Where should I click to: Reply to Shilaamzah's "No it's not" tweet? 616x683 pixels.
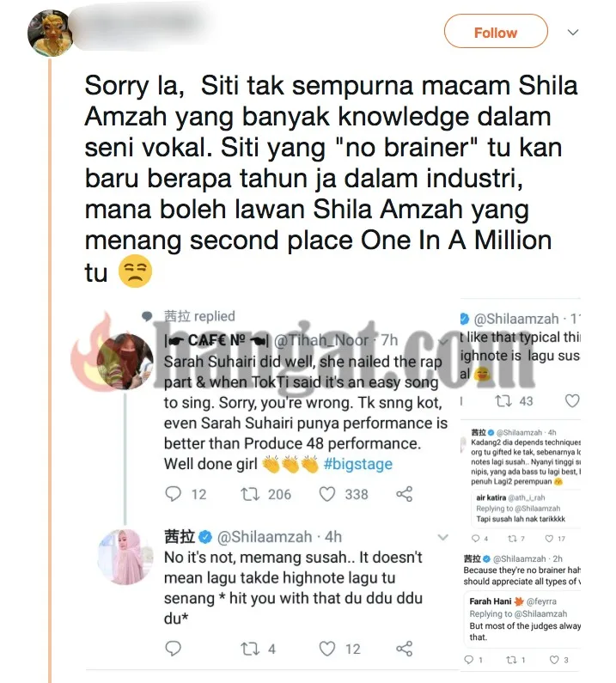[174, 649]
